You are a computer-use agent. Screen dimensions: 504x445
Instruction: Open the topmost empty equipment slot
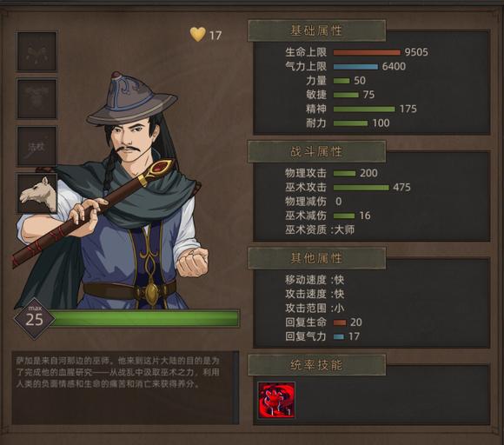(37, 51)
